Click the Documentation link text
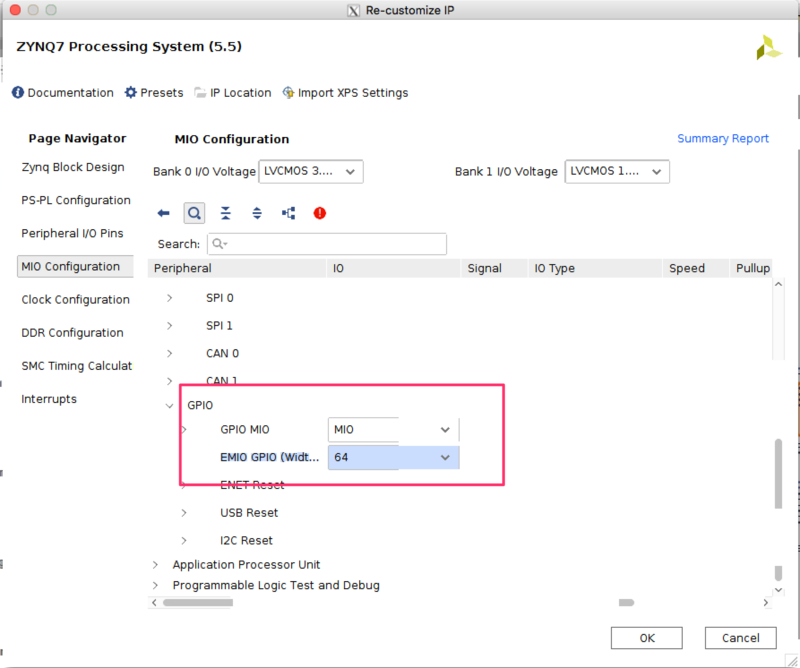The height and width of the screenshot is (668, 800). (70, 93)
